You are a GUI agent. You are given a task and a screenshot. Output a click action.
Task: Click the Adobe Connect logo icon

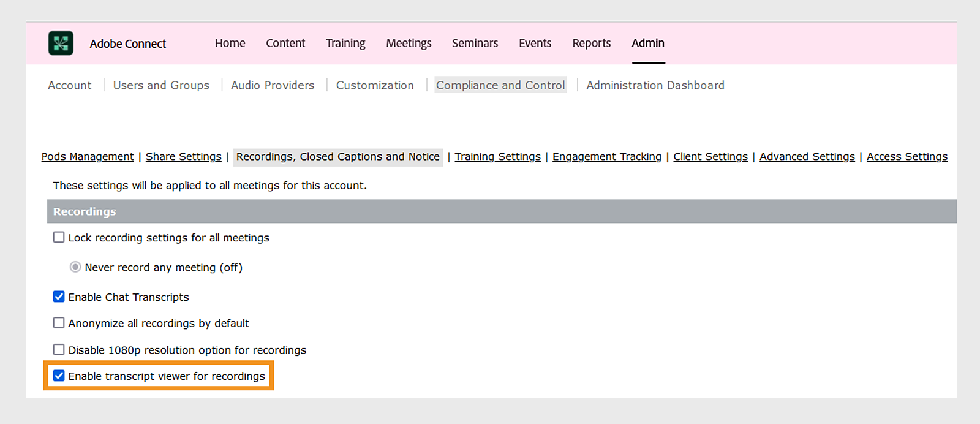61,44
